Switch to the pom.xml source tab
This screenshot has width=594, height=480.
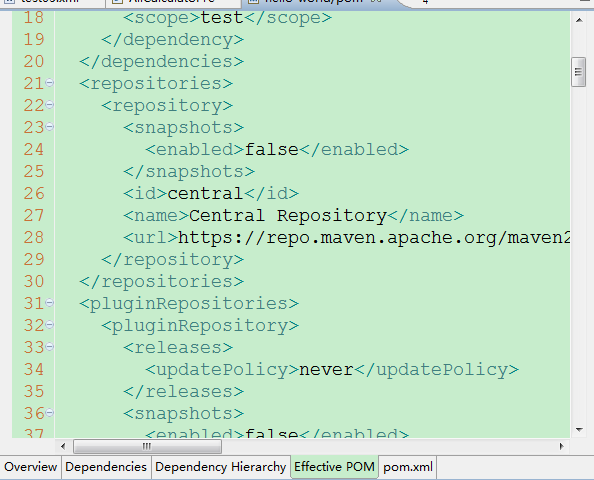pyautogui.click(x=408, y=467)
